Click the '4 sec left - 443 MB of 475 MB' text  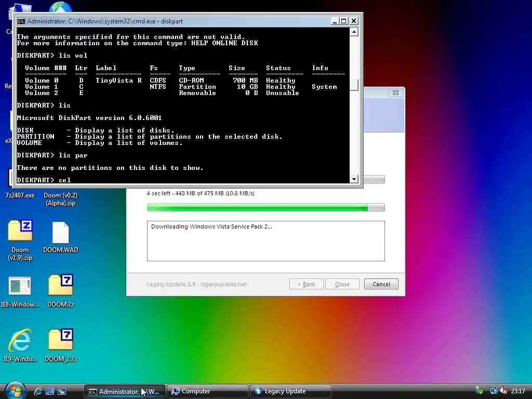coord(201,193)
